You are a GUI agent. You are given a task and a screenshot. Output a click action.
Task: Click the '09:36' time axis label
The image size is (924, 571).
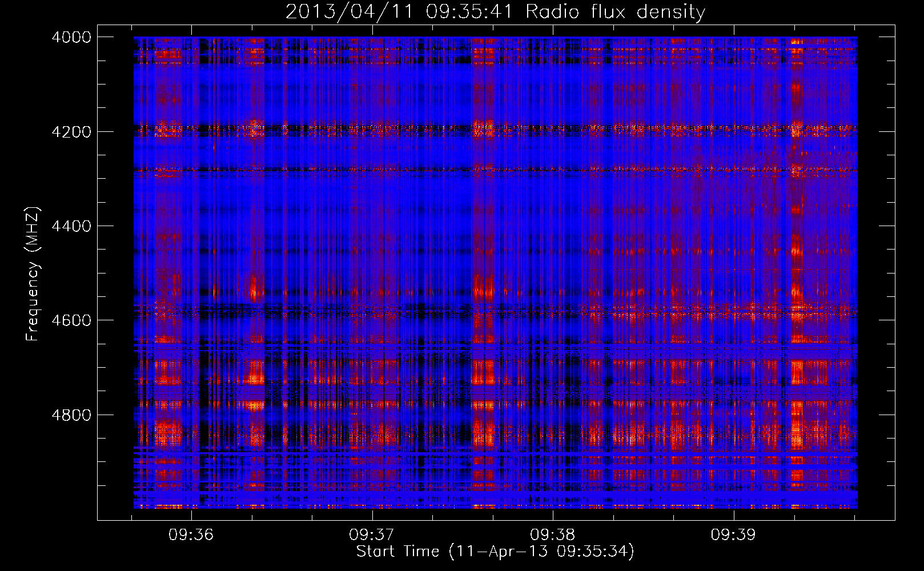[x=191, y=534]
